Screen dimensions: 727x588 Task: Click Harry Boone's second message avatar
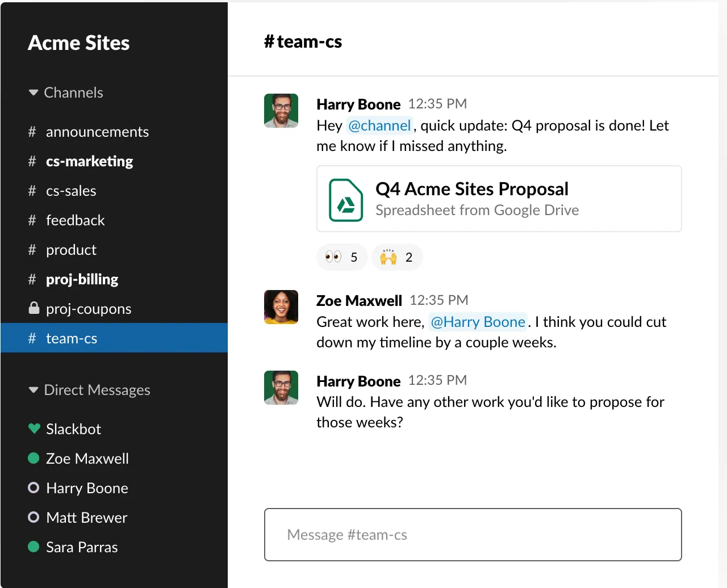click(x=281, y=388)
